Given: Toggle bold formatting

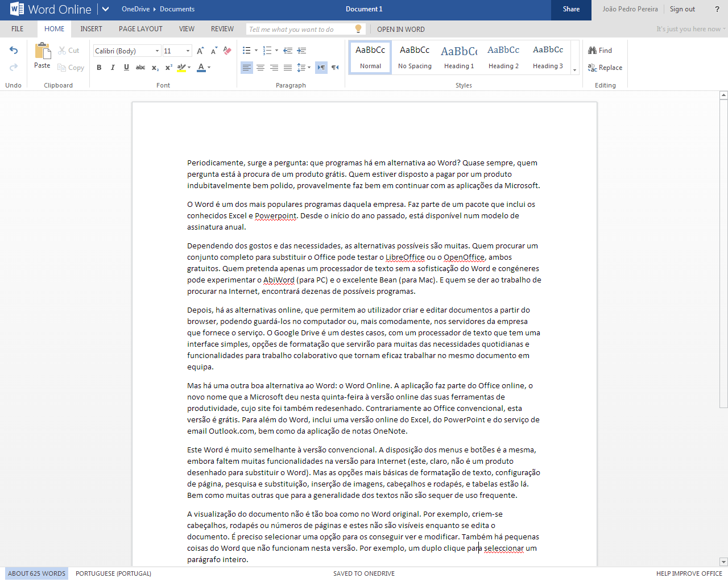Looking at the screenshot, I should [x=99, y=68].
